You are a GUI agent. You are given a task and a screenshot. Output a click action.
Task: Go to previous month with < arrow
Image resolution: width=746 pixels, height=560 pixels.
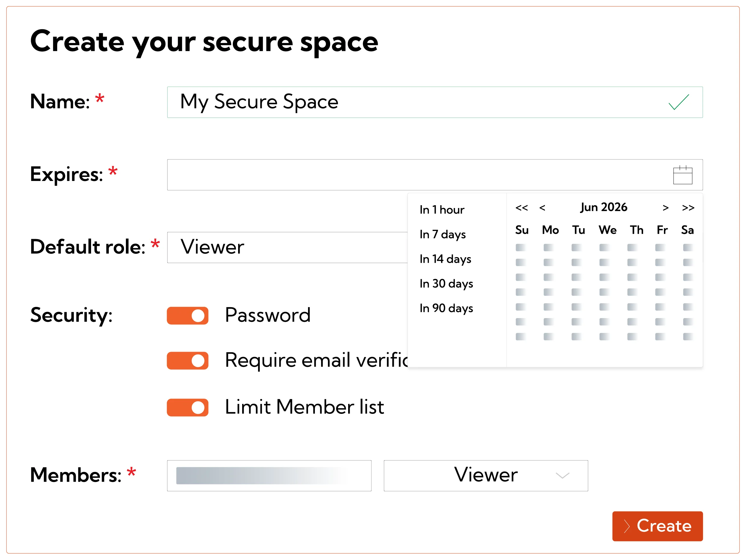point(542,208)
